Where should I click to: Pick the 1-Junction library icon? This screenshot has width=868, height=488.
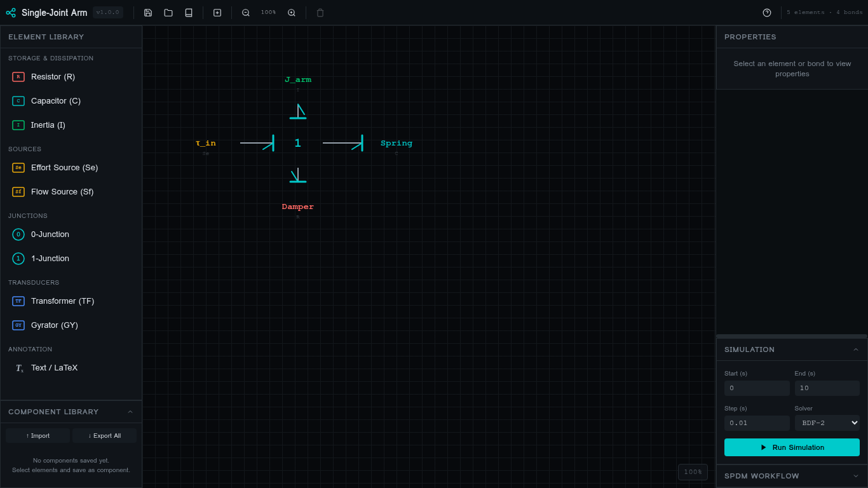tap(18, 259)
